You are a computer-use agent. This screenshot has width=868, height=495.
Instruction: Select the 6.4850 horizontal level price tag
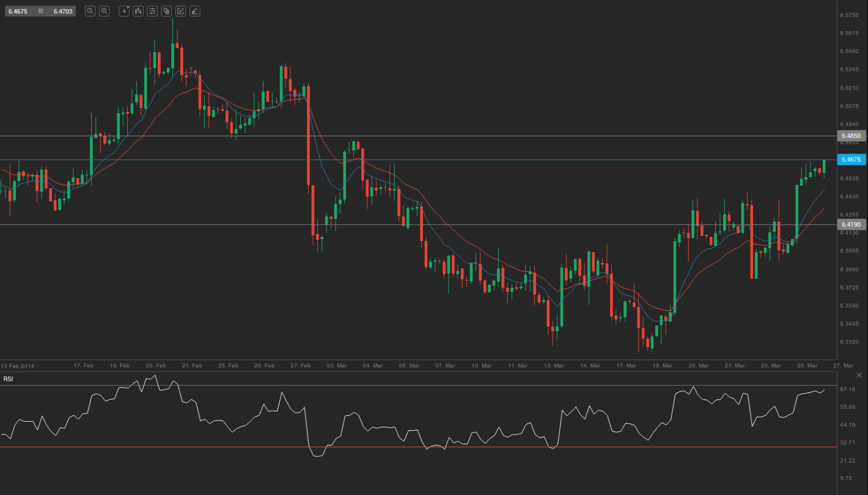850,136
